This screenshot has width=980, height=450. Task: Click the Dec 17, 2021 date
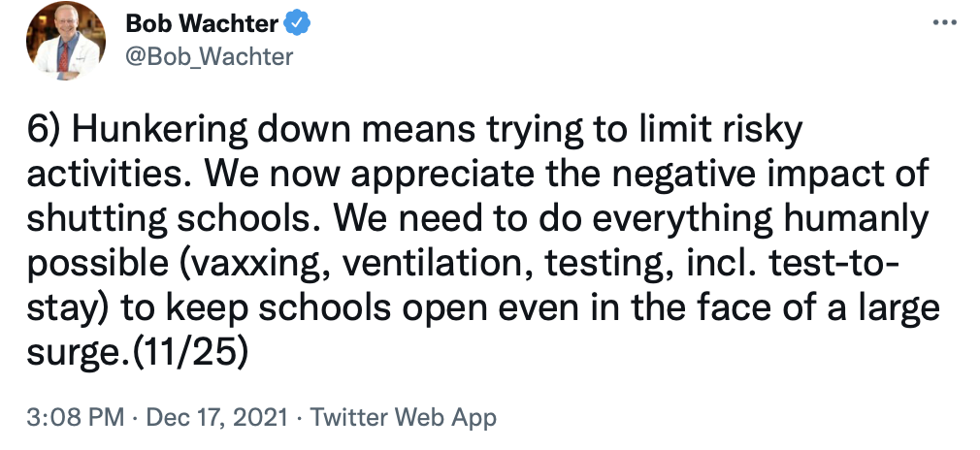tap(218, 418)
